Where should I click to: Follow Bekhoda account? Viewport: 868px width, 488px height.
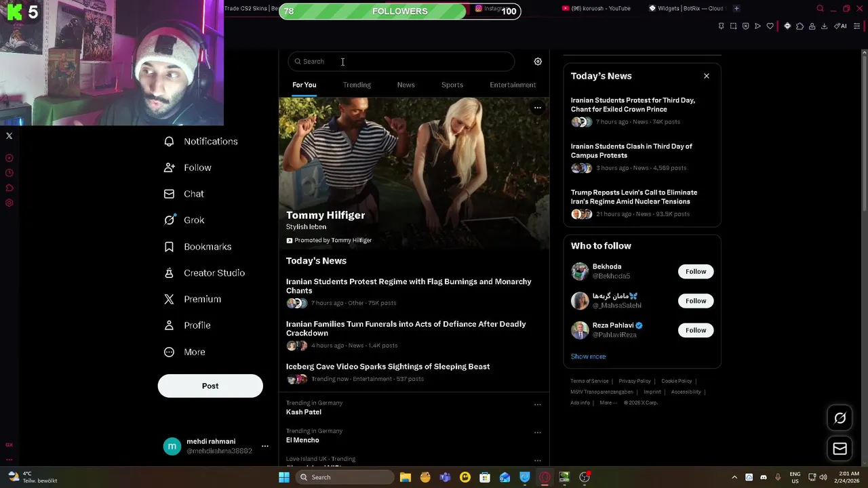696,271
